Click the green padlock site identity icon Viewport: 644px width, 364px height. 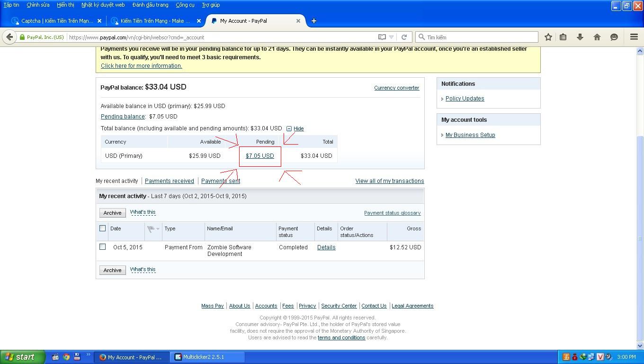pyautogui.click(x=22, y=37)
